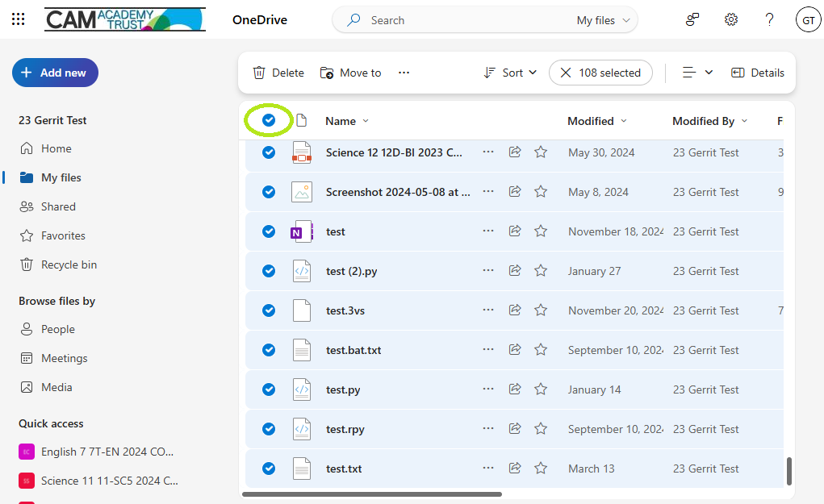824x504 pixels.
Task: Uncheck the test (2).py row
Action: (x=269, y=270)
